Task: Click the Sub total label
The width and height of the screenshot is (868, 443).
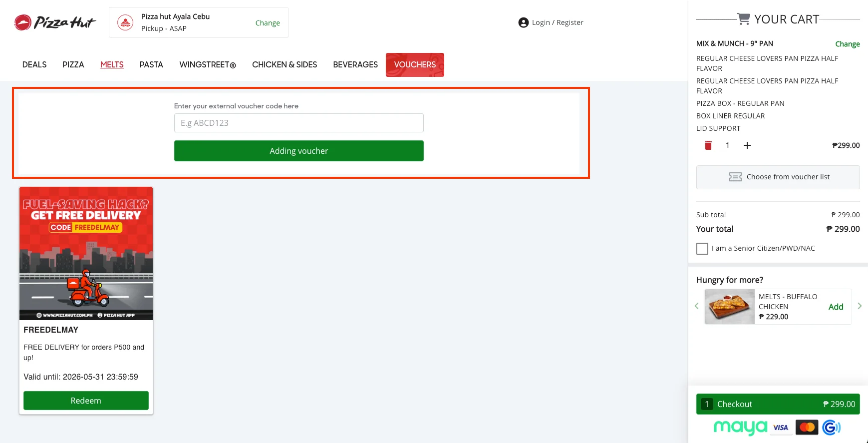Action: point(711,215)
